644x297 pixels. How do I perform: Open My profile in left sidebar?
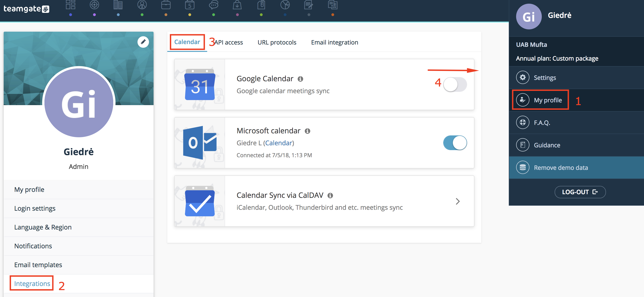pyautogui.click(x=79, y=190)
